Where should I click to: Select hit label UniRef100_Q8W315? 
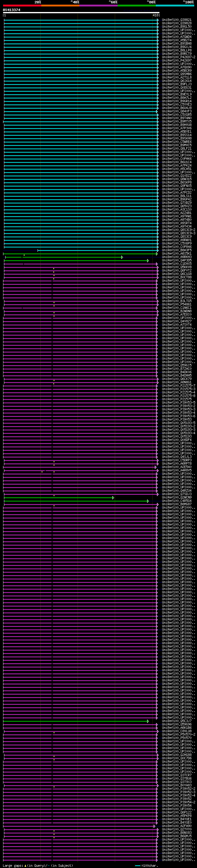pos(177,179)
